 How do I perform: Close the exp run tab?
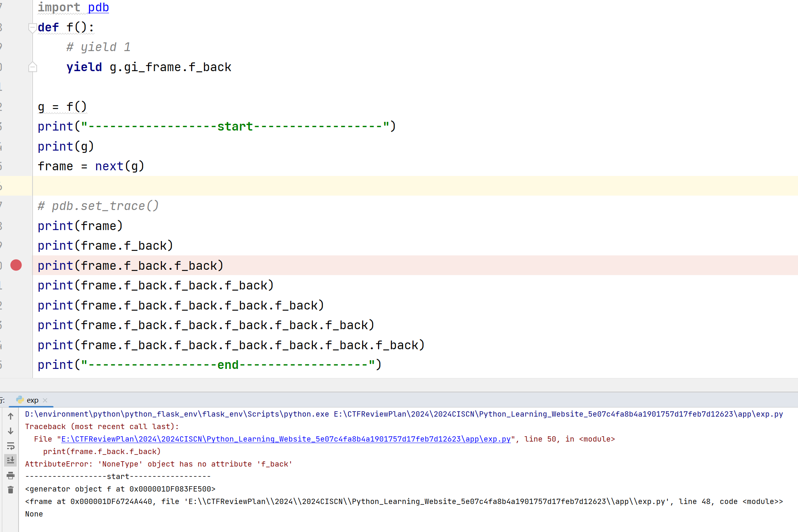tap(45, 400)
